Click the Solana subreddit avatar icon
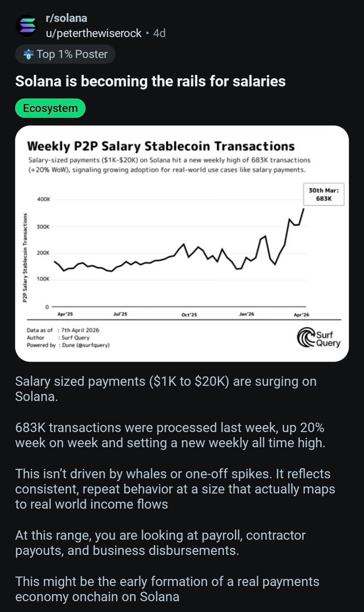The width and height of the screenshot is (364, 612). point(27,27)
